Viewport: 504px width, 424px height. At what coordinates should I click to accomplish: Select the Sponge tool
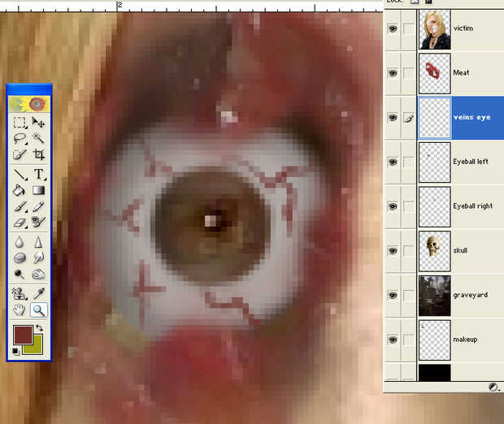(20, 258)
